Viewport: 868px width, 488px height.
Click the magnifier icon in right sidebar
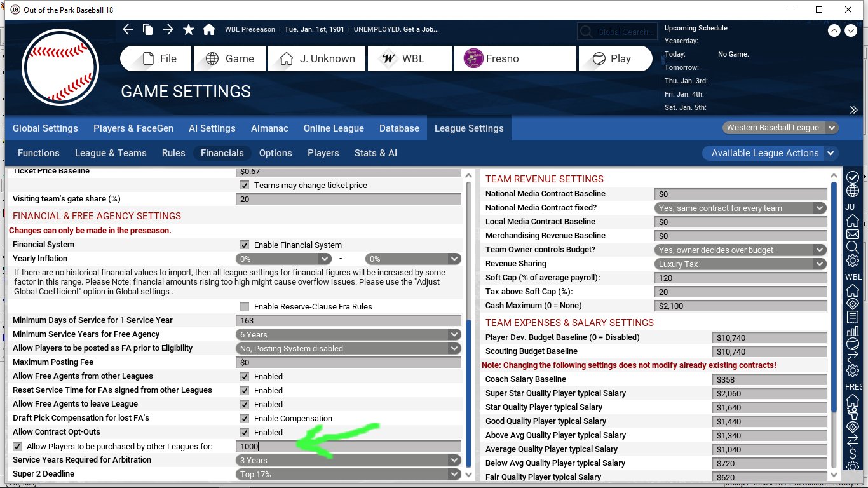(x=853, y=247)
